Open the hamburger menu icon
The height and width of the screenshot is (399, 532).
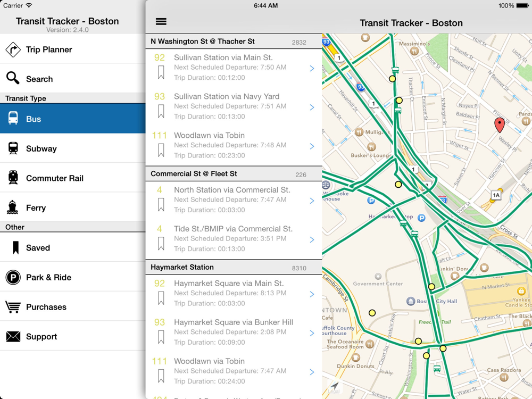coord(161,22)
